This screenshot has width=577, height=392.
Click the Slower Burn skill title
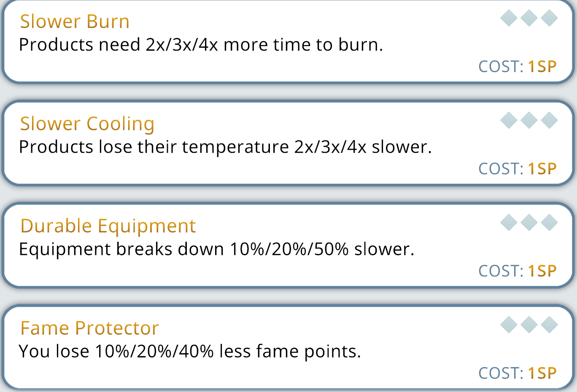(x=75, y=22)
